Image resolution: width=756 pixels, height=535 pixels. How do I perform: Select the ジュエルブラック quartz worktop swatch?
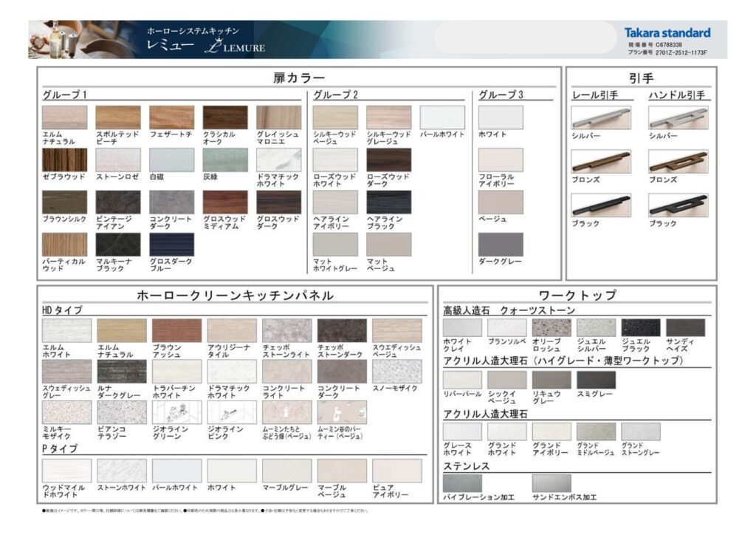(640, 327)
